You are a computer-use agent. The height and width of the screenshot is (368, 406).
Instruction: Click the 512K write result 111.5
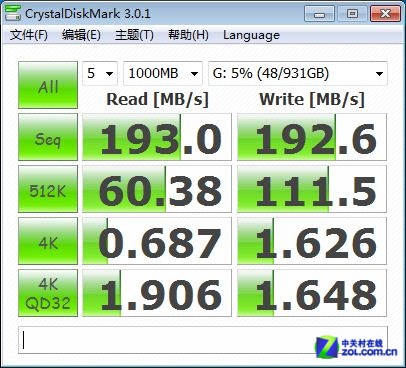(x=312, y=189)
